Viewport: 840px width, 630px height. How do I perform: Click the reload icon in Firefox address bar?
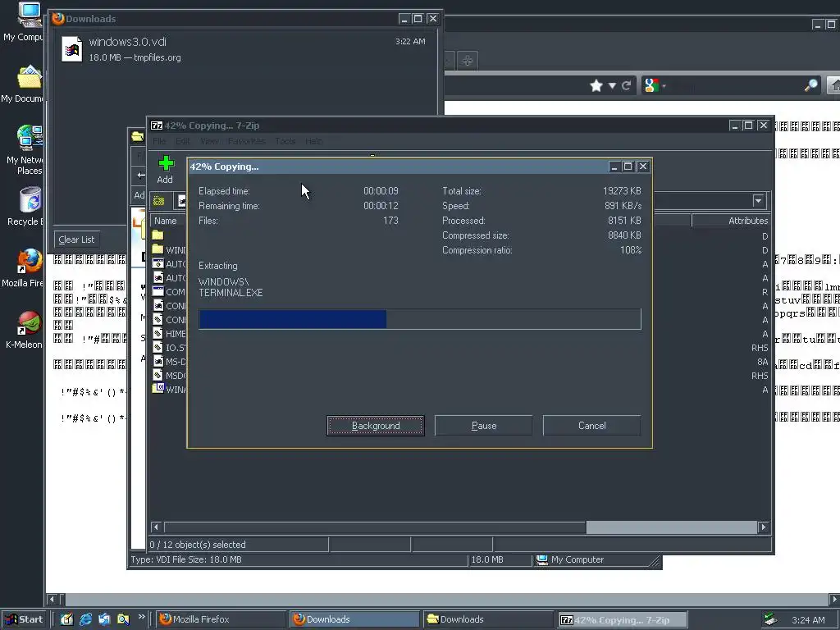(x=626, y=85)
